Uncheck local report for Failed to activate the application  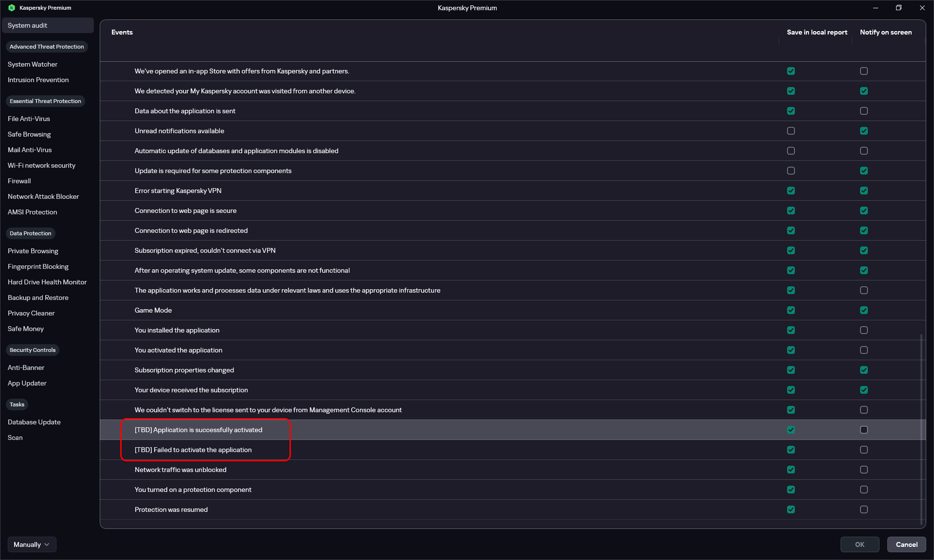(791, 450)
